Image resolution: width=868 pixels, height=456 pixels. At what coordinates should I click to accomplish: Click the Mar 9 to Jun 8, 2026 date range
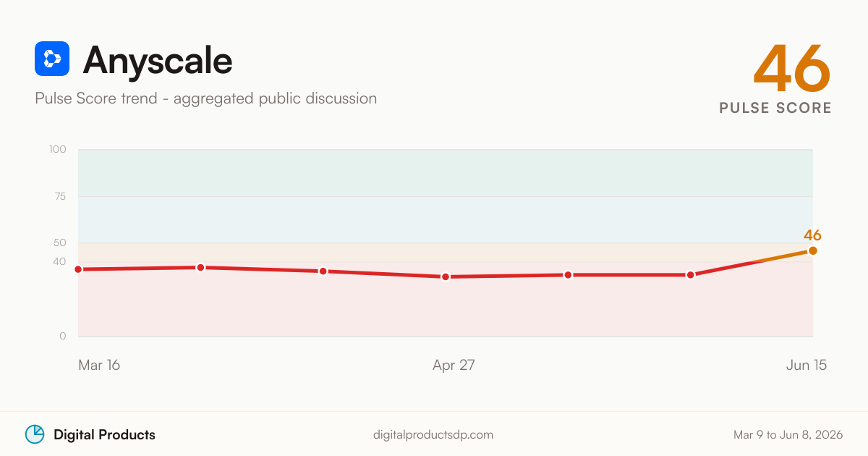click(x=788, y=435)
